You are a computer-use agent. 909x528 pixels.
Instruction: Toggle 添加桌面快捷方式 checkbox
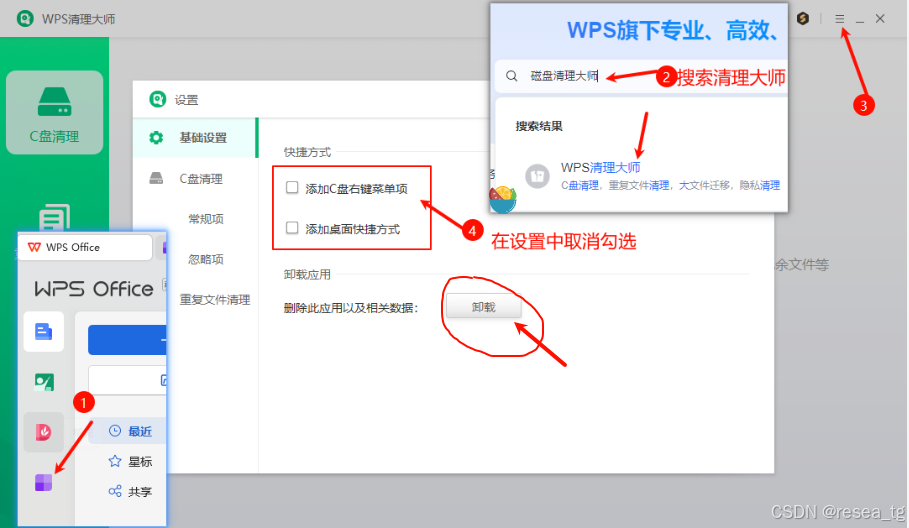pos(292,228)
